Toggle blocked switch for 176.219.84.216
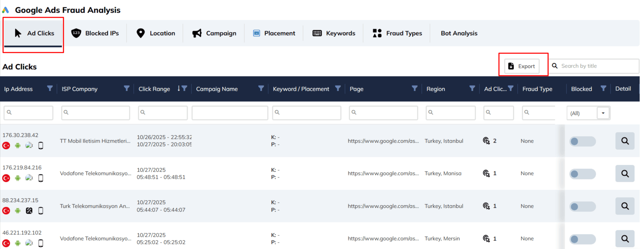The image size is (644, 249). (x=582, y=174)
